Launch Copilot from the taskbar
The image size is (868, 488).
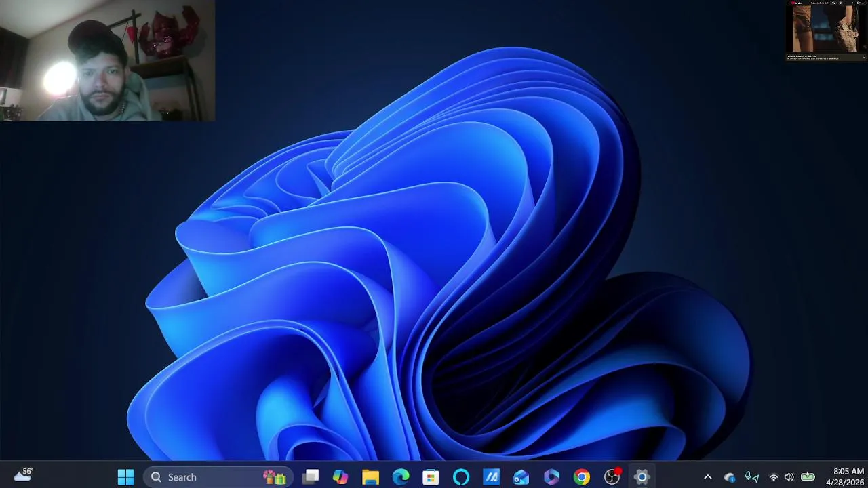pyautogui.click(x=340, y=477)
